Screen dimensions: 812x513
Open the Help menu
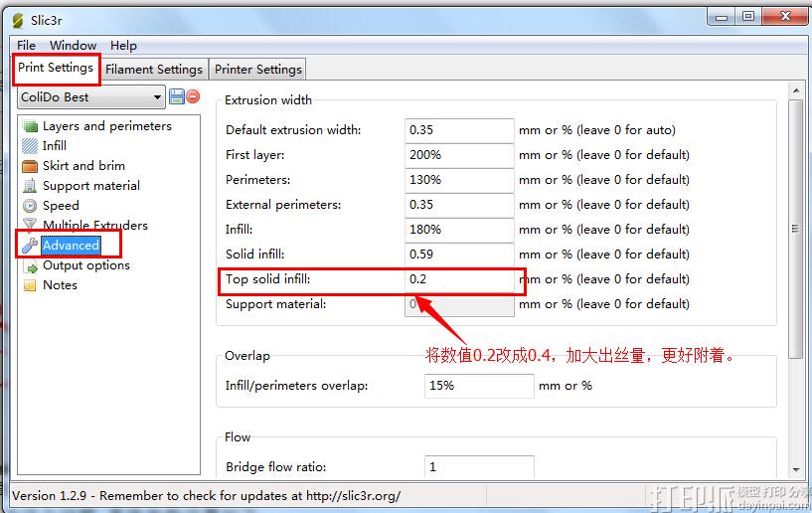coord(123,46)
